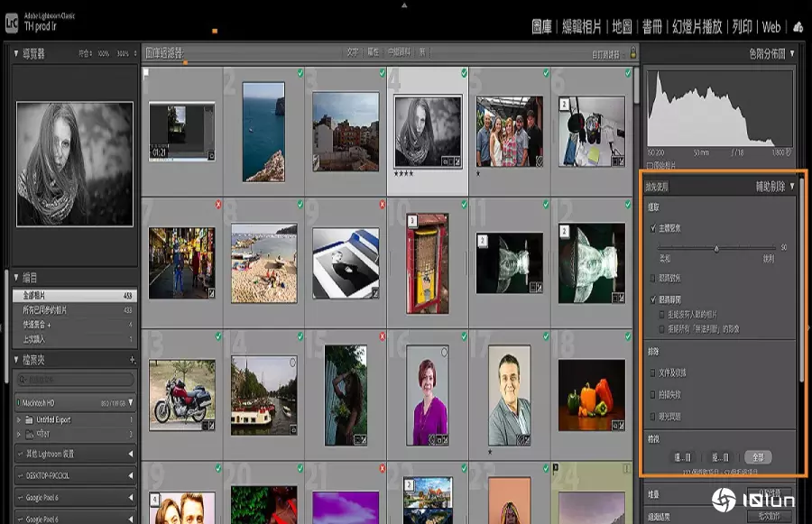The width and height of the screenshot is (812, 524).
Task: Click the 主體聚焦 sharpness slider handle
Action: click(x=716, y=248)
